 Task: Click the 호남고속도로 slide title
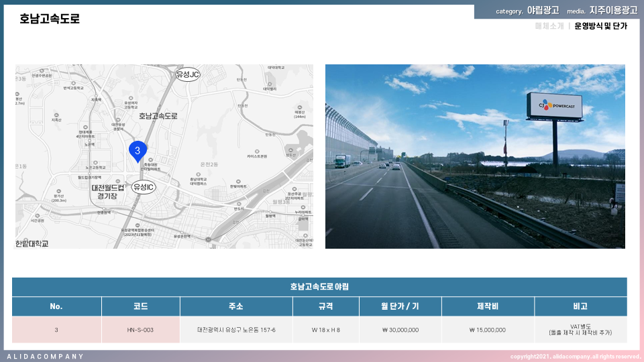coord(50,19)
